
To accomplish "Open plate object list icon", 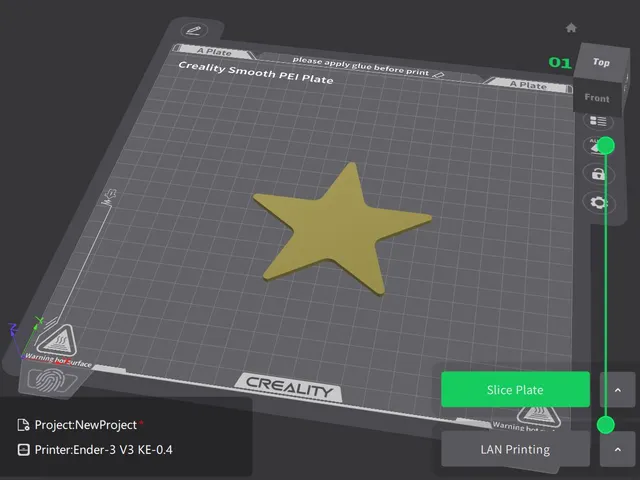I will pyautogui.click(x=598, y=121).
